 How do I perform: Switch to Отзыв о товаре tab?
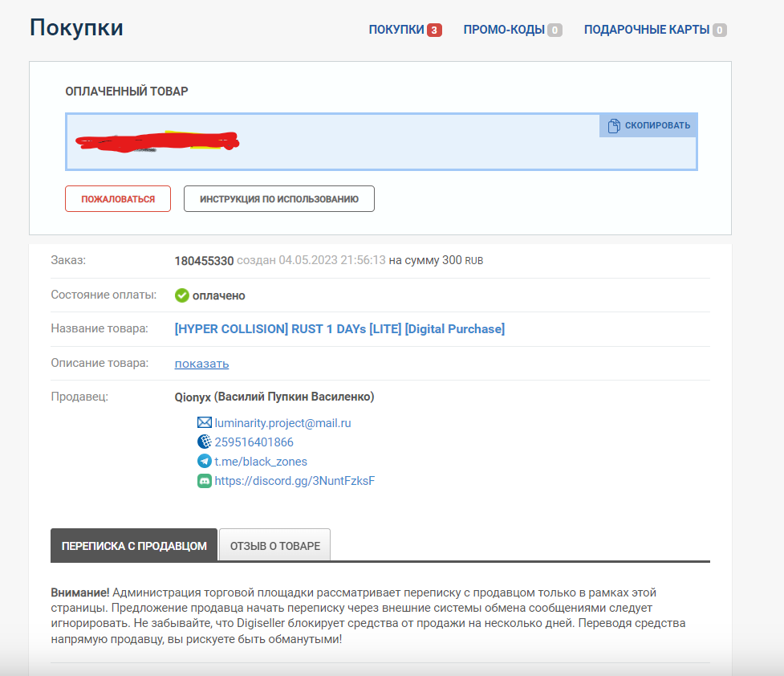click(275, 545)
